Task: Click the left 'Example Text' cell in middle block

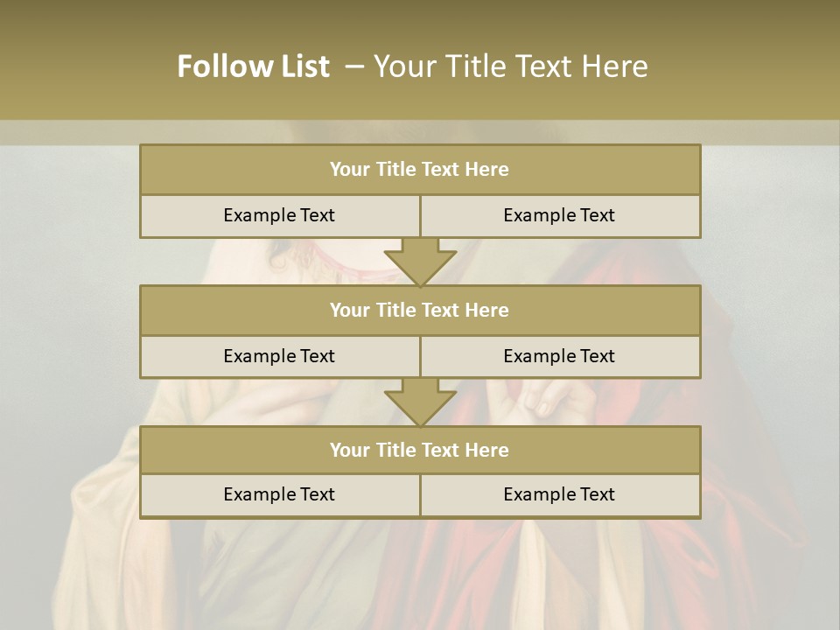Action: 279,356
